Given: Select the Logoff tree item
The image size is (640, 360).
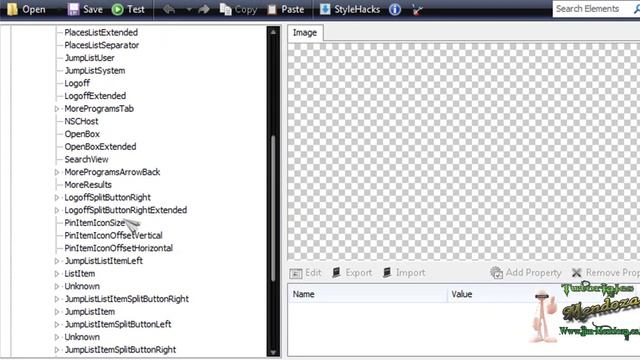Looking at the screenshot, I should 77,83.
